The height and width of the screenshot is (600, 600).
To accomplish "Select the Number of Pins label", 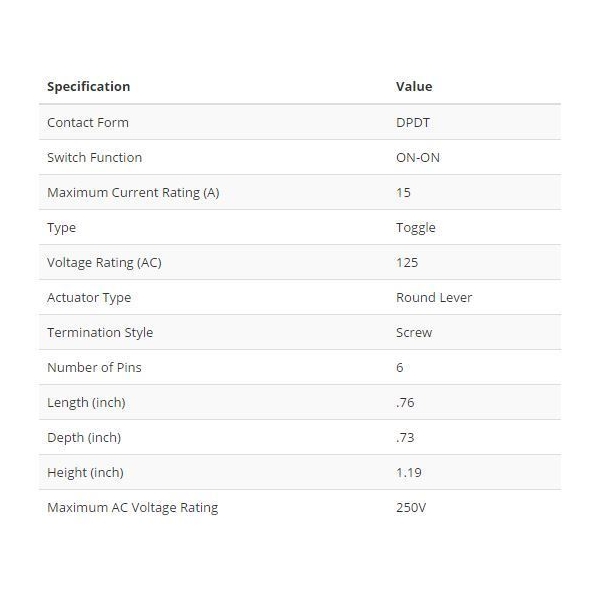I will [x=94, y=367].
